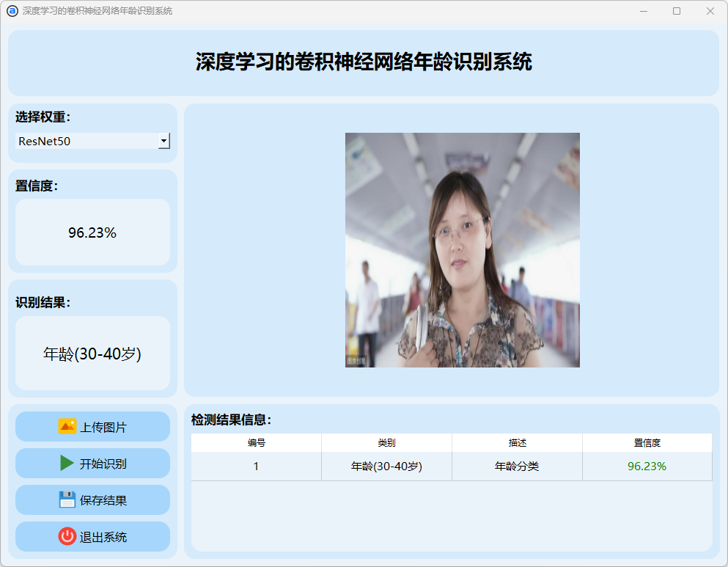Click the 类别 column header
This screenshot has width=728, height=567.
coord(386,443)
